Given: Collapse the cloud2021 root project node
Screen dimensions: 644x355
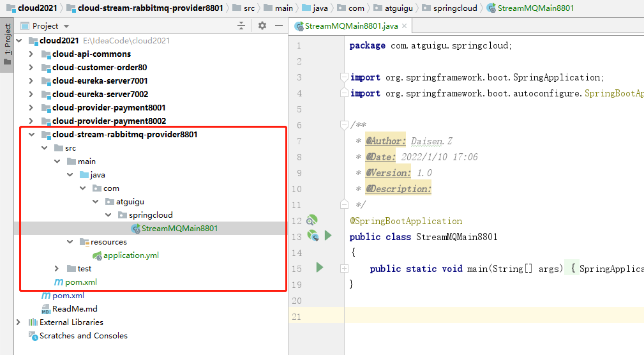Looking at the screenshot, I should pos(19,41).
